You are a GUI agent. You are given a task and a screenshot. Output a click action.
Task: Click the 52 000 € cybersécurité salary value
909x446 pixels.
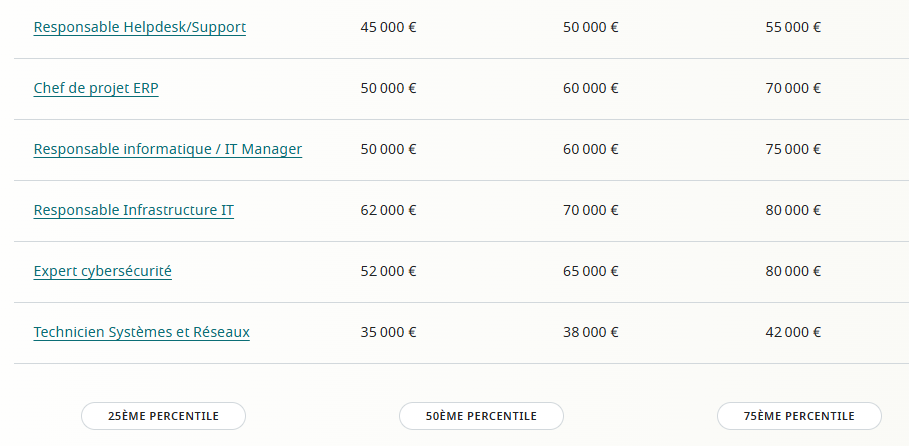[388, 271]
